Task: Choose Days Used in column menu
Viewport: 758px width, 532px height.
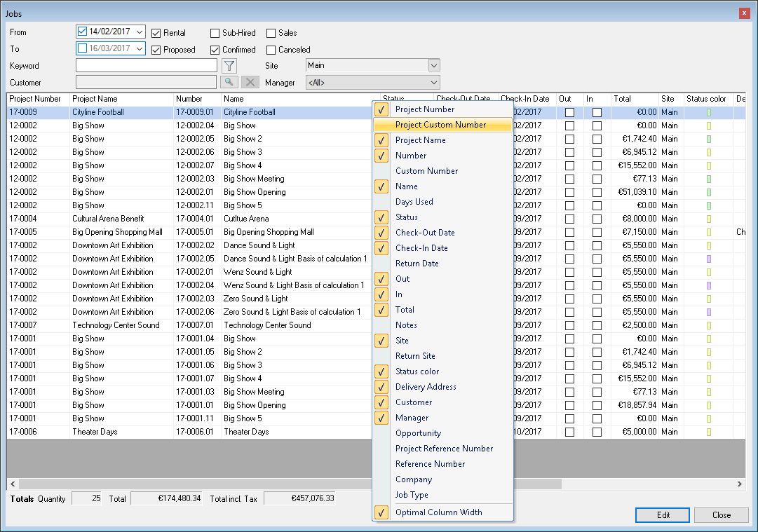Action: point(414,202)
